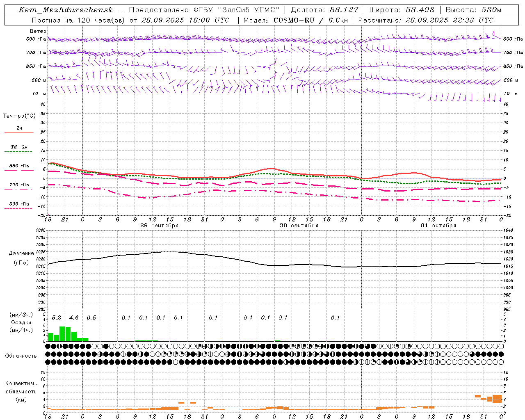Screen dimensions: 525x420
Task: Click the 01 октября date label
Action: (x=438, y=226)
